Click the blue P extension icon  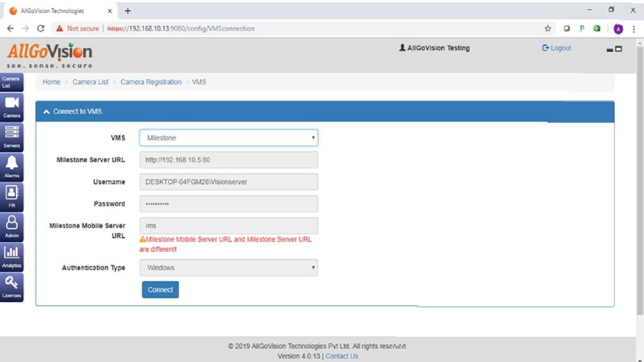tap(582, 28)
